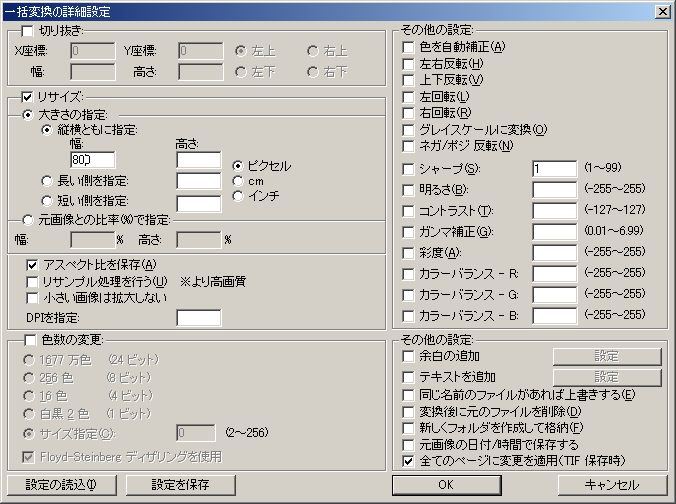Screen dimensions: 676x504
Task: Select the ピクセル radio button
Action: 238,165
